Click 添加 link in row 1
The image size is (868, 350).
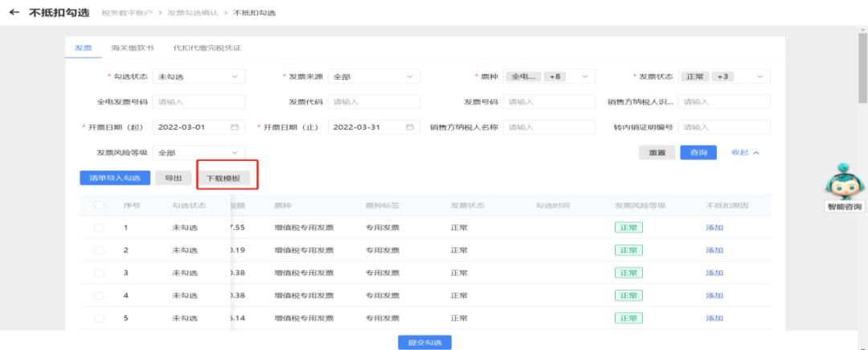pos(714,228)
